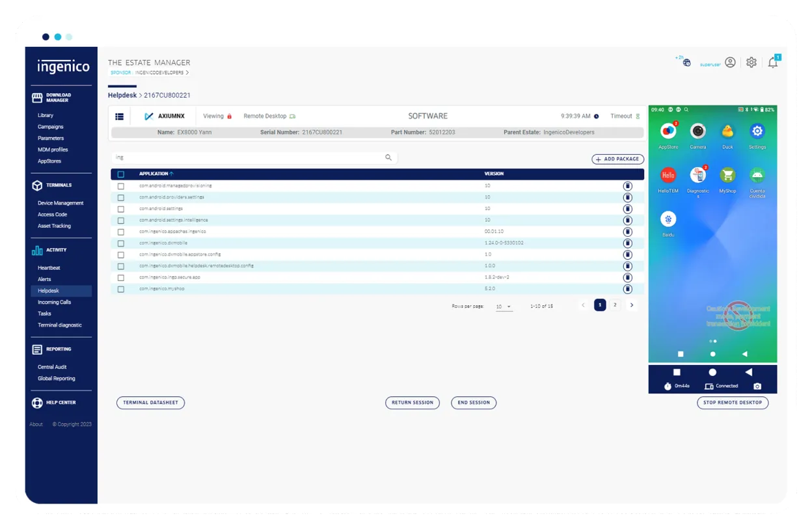Viewport: 812px width, 529px height.
Task: Open Central Audit under Reporting
Action: tap(52, 367)
